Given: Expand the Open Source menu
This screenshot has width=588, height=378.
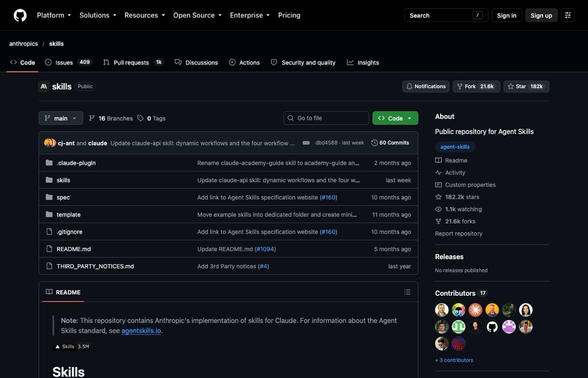Looking at the screenshot, I should 198,15.
